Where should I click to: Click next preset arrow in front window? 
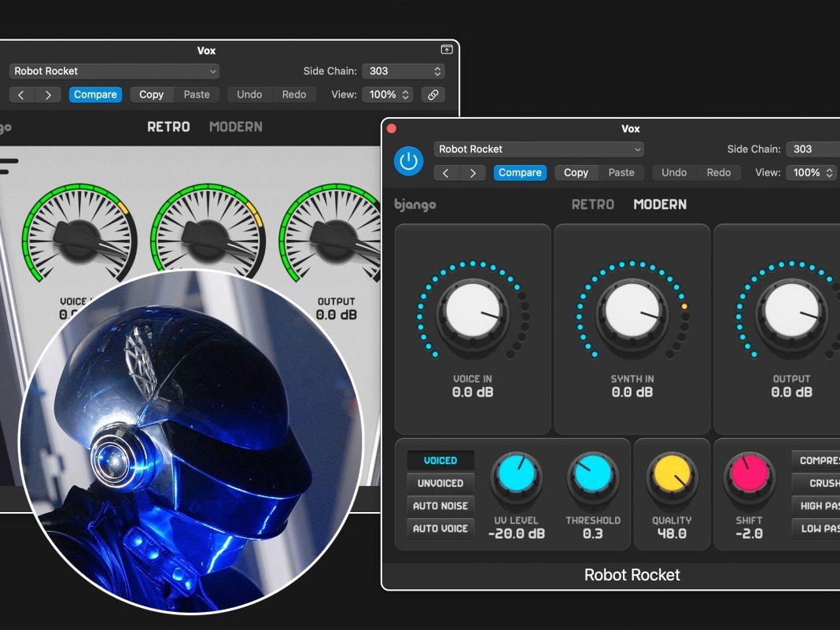473,173
